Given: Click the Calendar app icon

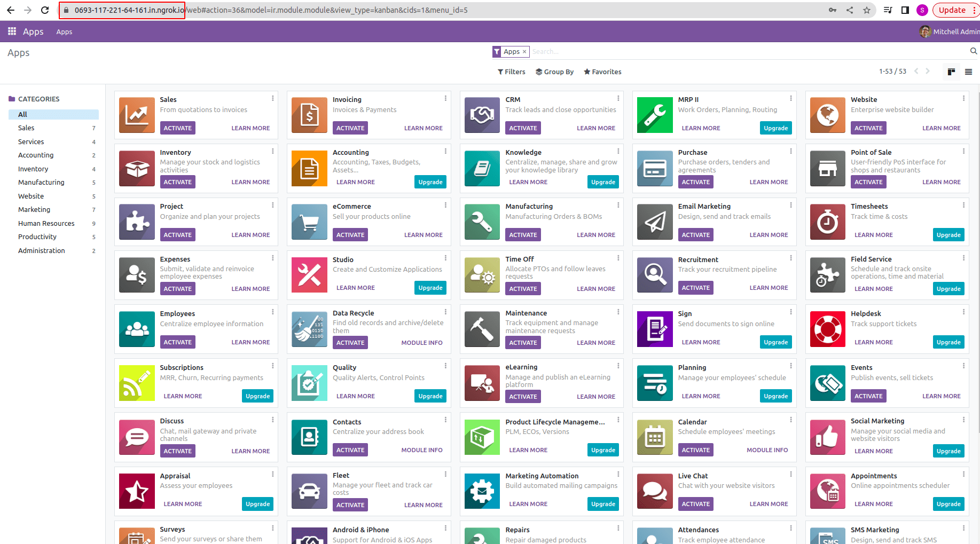Looking at the screenshot, I should [655, 437].
